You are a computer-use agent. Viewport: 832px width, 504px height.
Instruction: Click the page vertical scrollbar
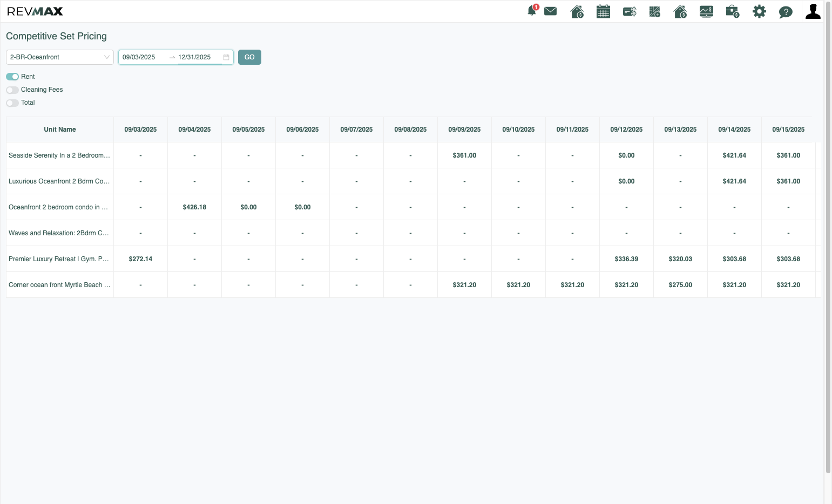point(828,237)
